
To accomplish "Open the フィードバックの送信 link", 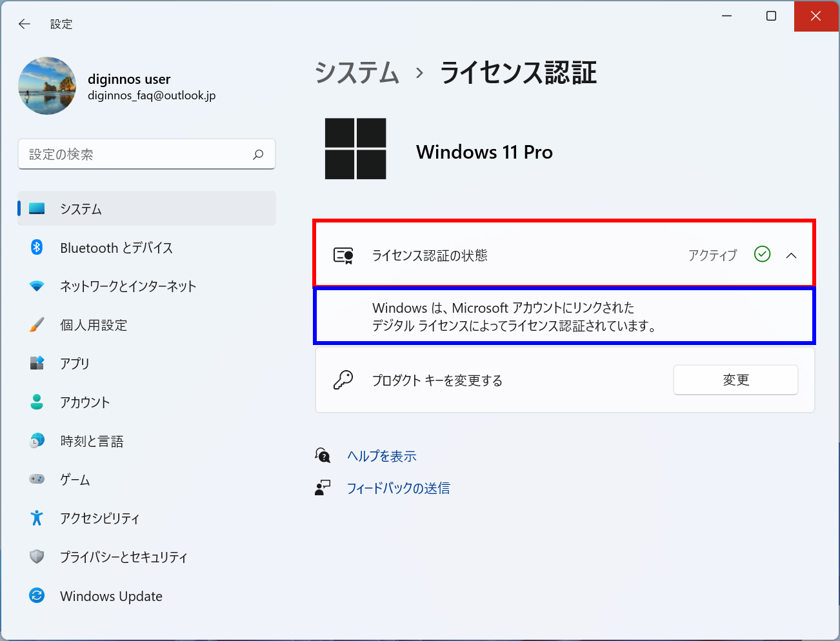I will (x=399, y=488).
